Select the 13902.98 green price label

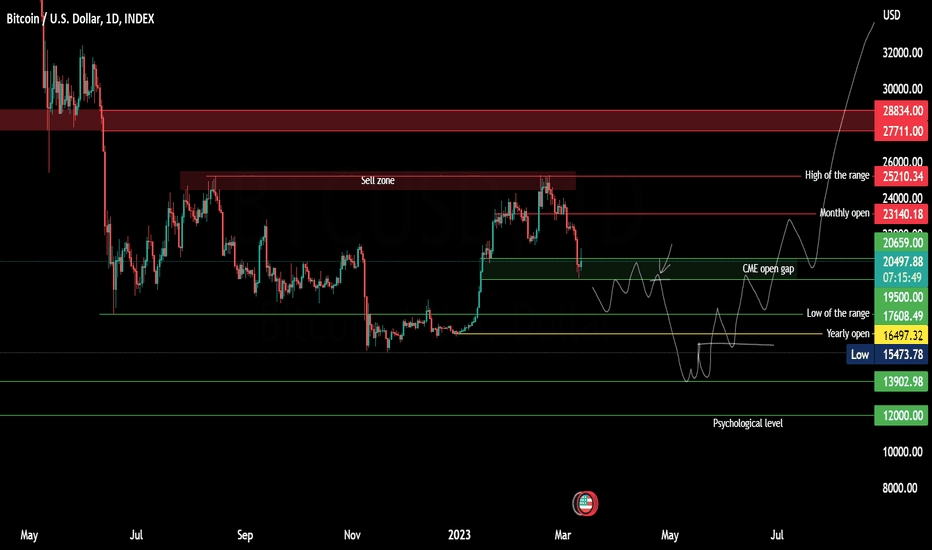coord(901,381)
